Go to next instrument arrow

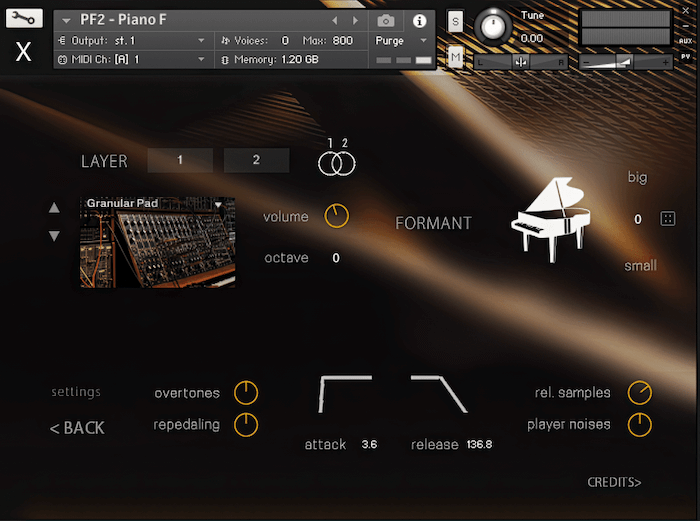pyautogui.click(x=355, y=21)
